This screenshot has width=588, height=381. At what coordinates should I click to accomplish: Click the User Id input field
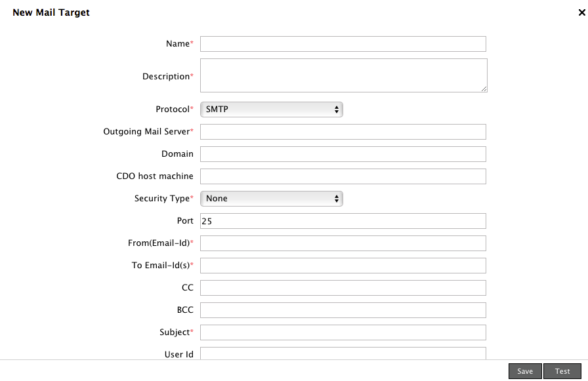(x=343, y=353)
